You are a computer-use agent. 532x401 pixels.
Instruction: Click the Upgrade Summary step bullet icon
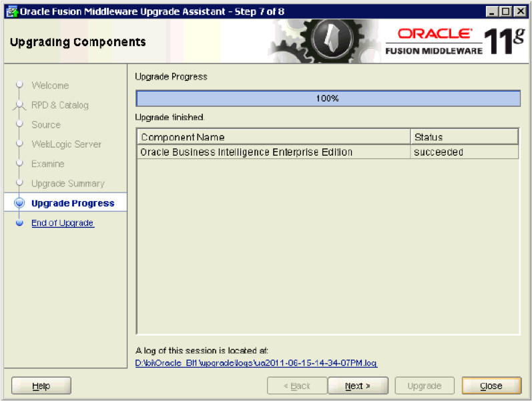[19, 183]
